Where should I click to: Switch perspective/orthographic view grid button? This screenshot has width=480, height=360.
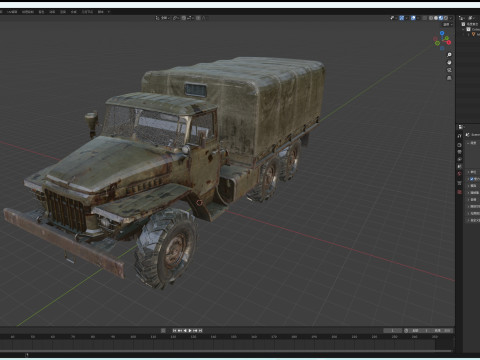tap(449, 78)
